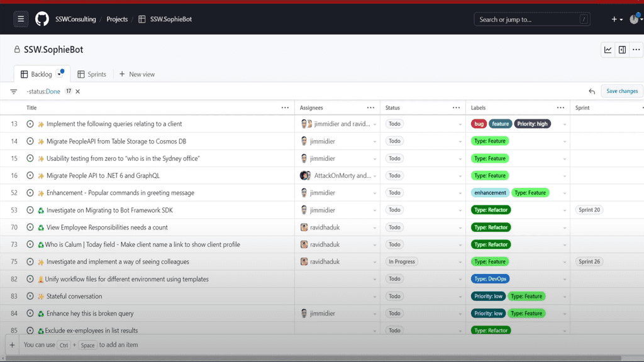644x362 pixels.
Task: Click the GitHub logo icon
Action: click(x=42, y=19)
